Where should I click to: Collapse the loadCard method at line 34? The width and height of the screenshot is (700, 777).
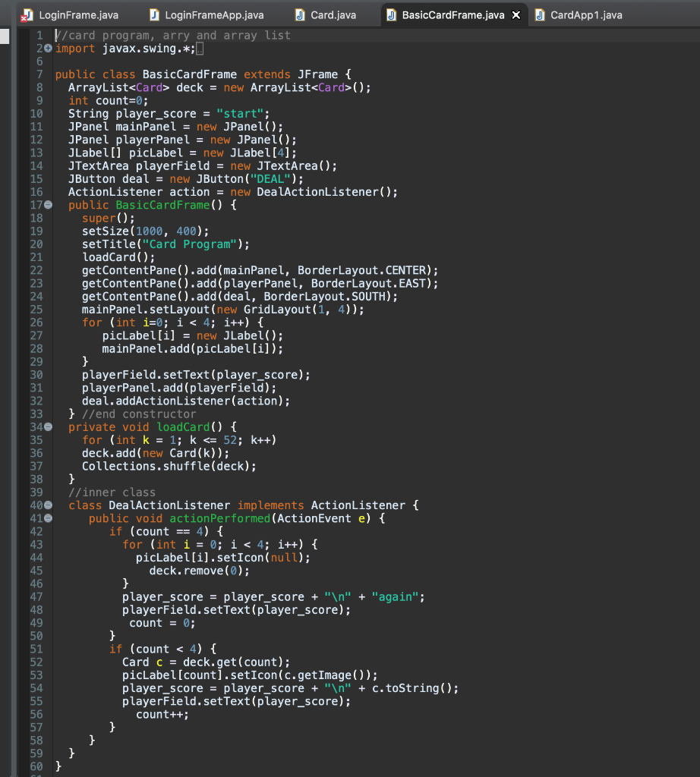click(x=48, y=426)
